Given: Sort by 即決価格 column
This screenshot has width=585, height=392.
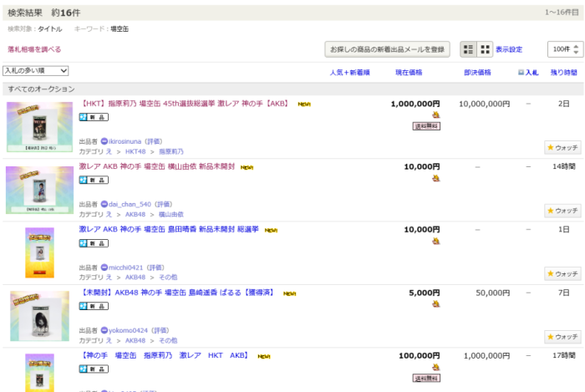Looking at the screenshot, I should click(x=476, y=73).
